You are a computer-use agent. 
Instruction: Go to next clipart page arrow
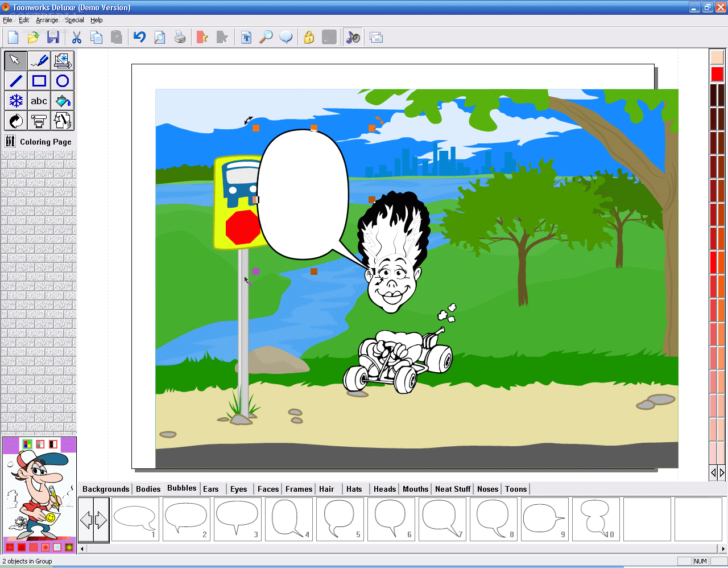point(101,520)
